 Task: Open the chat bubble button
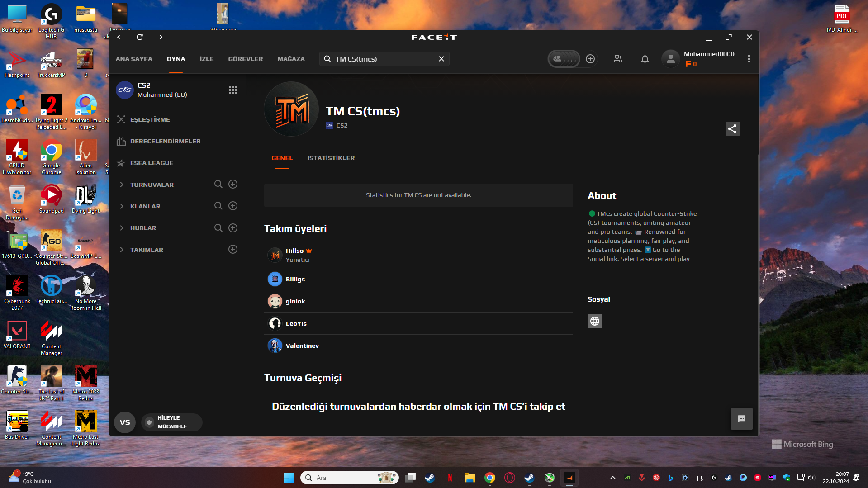click(x=741, y=419)
